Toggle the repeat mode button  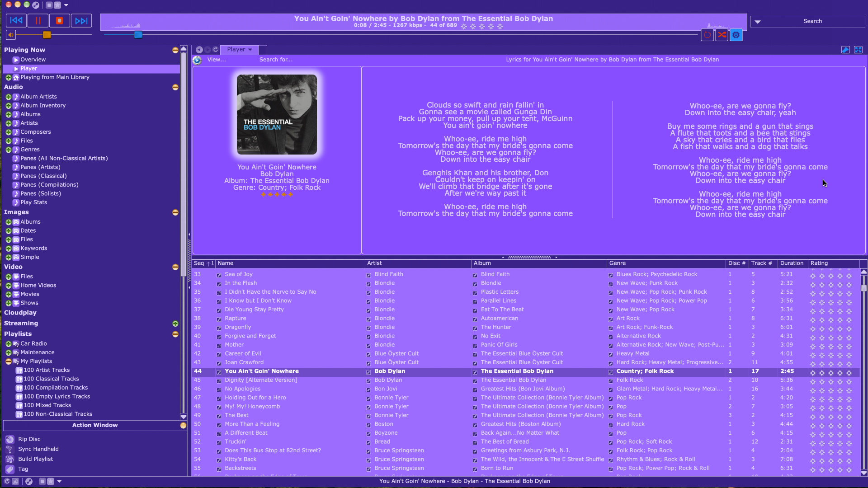707,35
